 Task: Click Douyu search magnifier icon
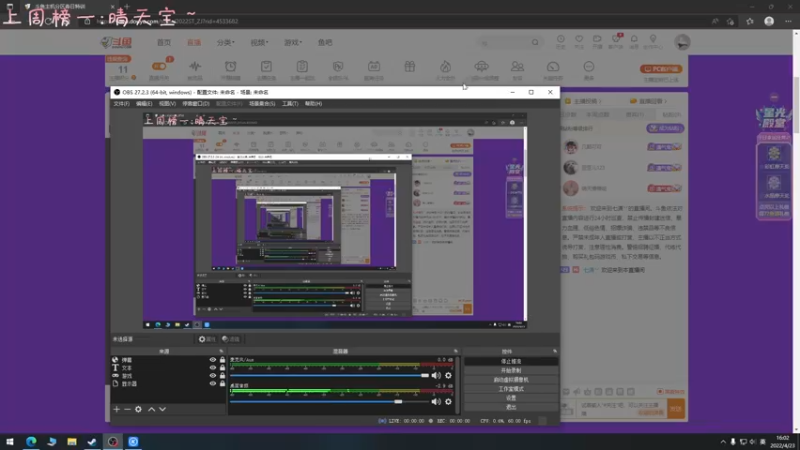click(x=535, y=43)
